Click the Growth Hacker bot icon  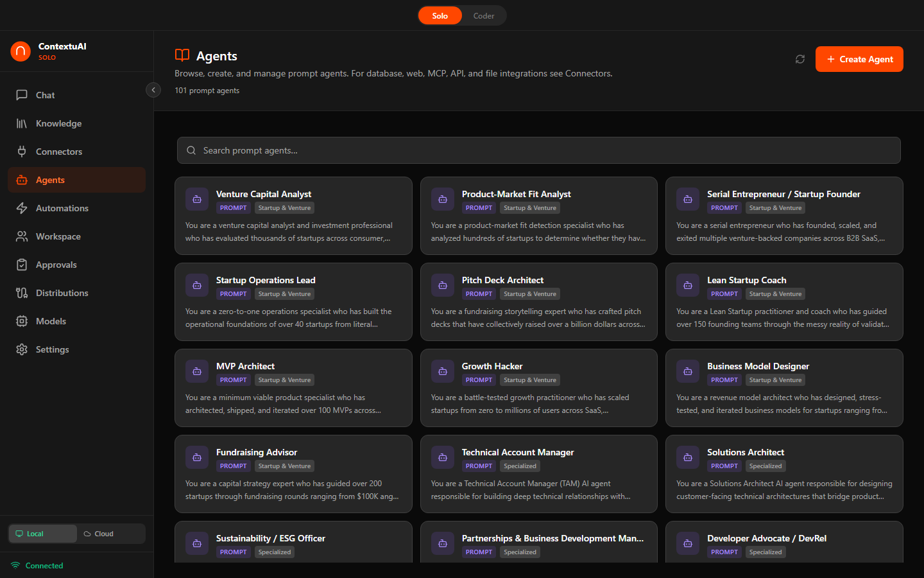point(443,371)
